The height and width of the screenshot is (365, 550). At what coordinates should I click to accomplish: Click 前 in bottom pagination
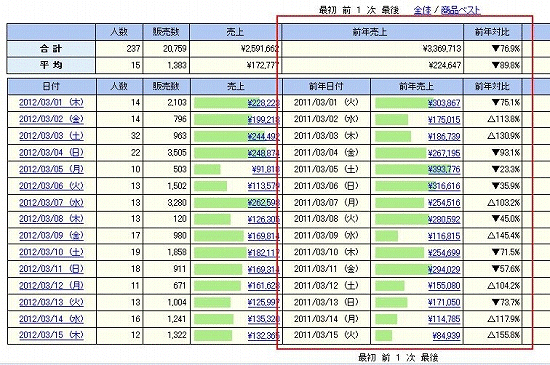386,358
